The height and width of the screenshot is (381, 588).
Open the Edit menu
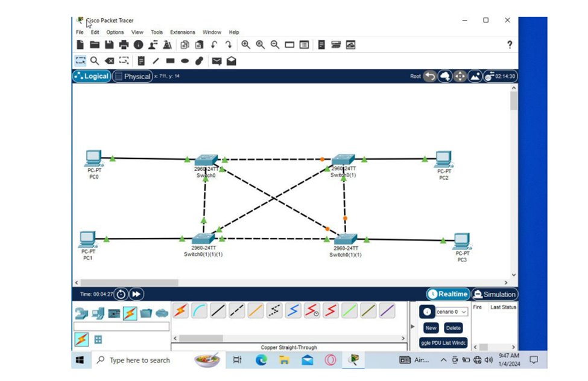click(x=95, y=32)
